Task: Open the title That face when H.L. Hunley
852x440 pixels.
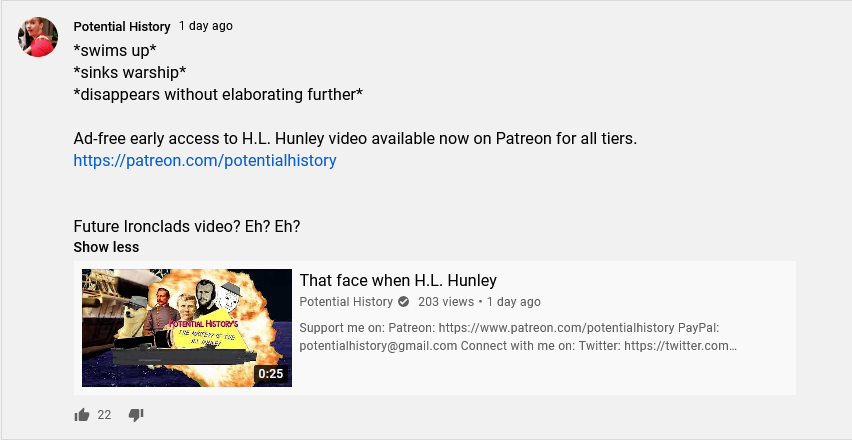Action: (x=398, y=280)
